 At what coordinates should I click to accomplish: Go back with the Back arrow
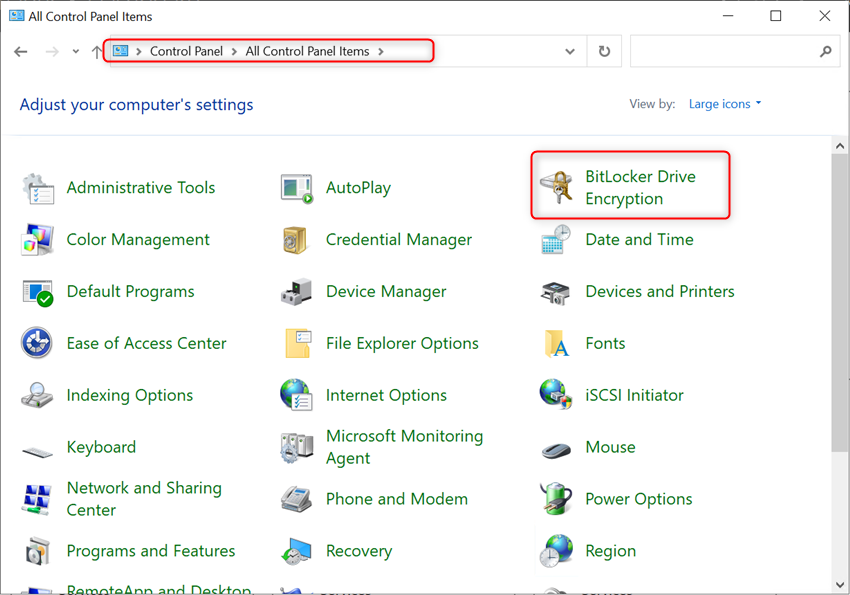(21, 51)
